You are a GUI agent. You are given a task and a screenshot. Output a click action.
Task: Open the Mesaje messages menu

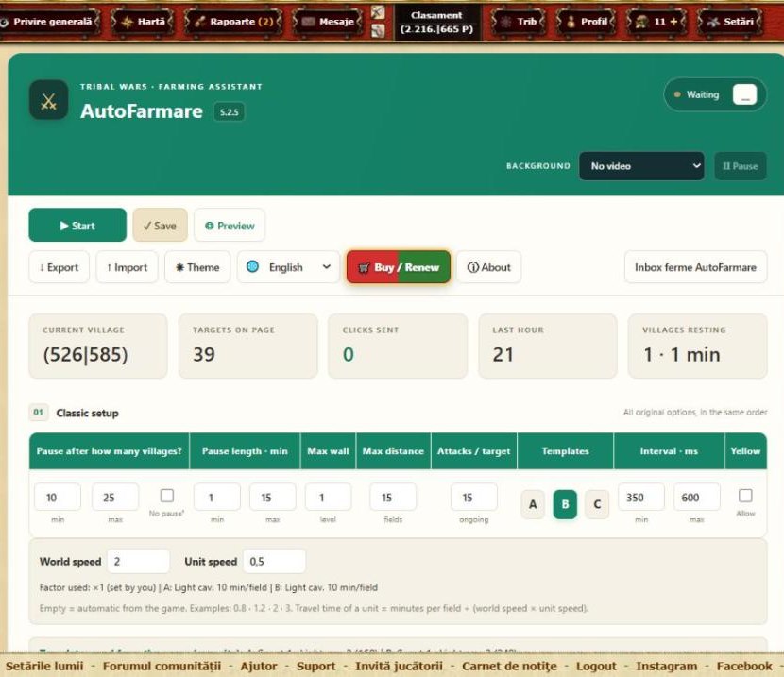coord(328,22)
